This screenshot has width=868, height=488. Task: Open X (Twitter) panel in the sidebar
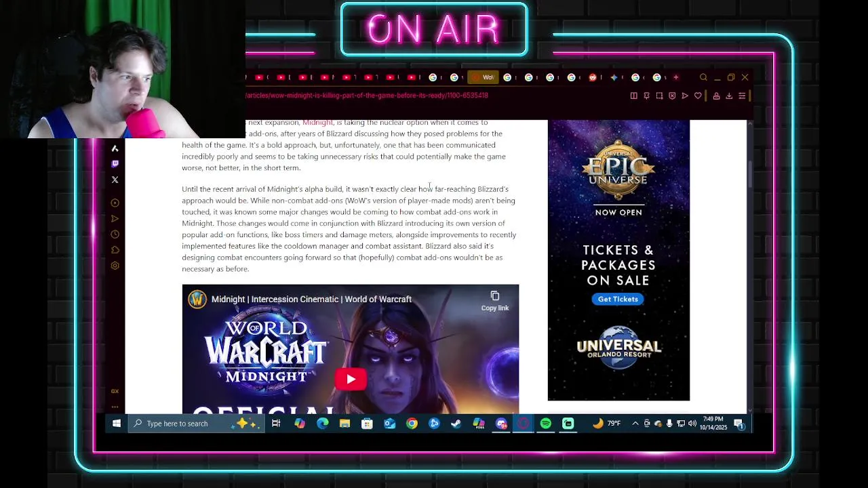click(115, 180)
